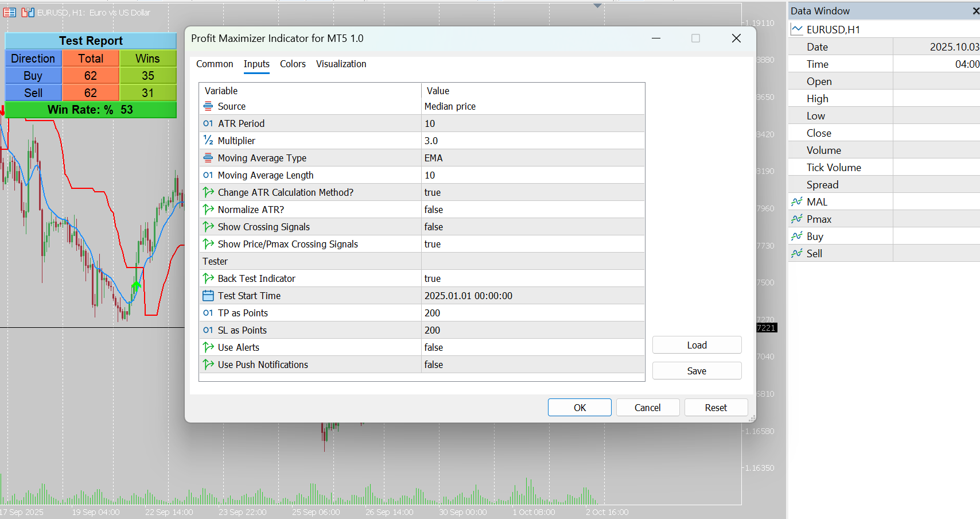Reset inputs with the Reset button
Image resolution: width=980 pixels, height=519 pixels.
(x=715, y=408)
